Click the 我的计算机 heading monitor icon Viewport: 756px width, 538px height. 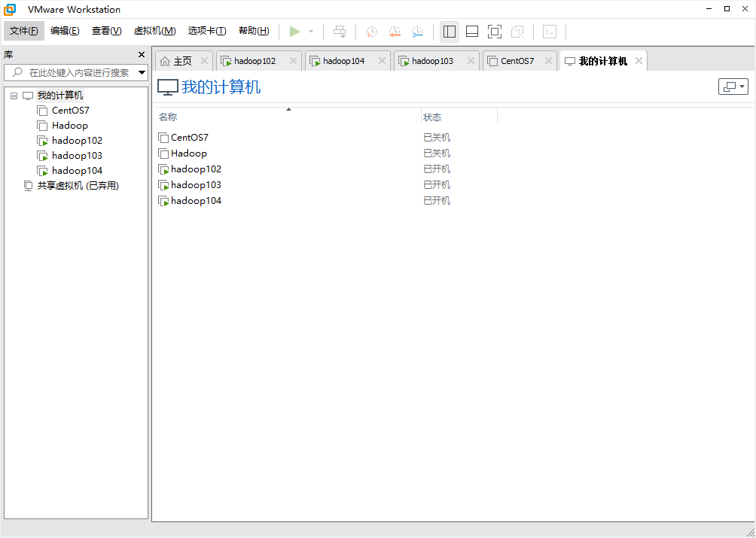click(x=168, y=87)
